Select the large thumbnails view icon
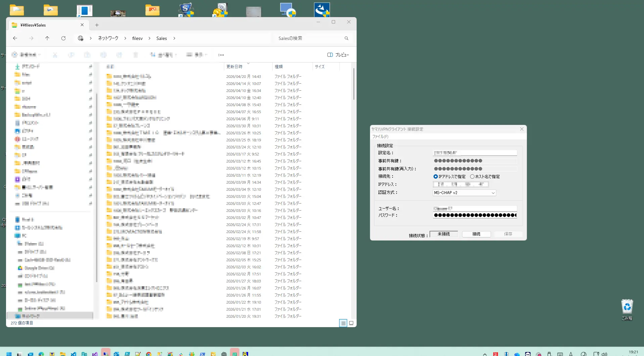The image size is (644, 356). coord(351,323)
